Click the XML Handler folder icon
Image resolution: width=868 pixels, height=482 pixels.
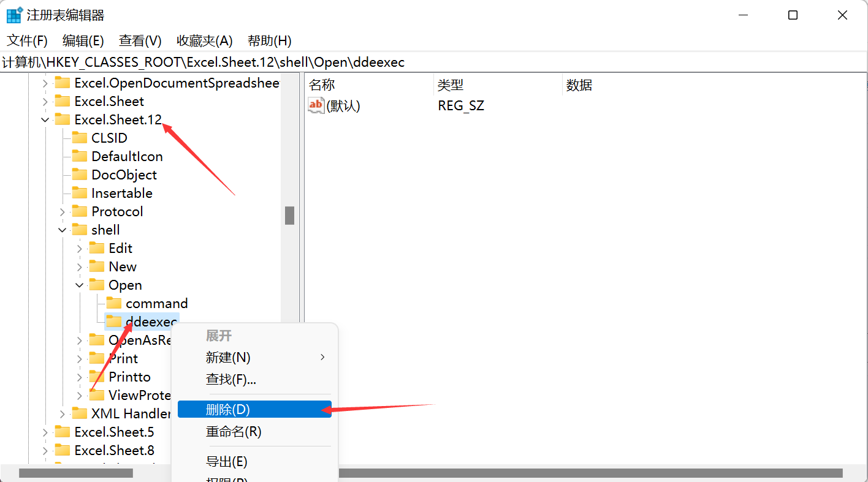click(80, 413)
